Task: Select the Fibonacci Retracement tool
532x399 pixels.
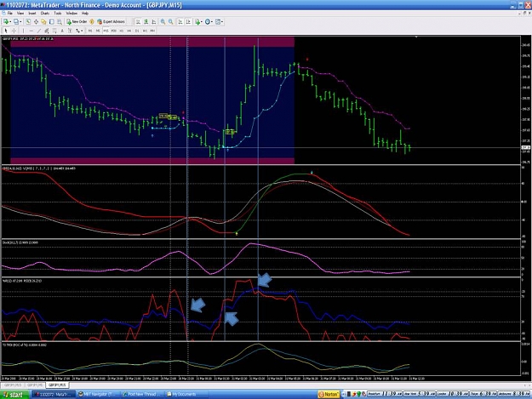Action: pos(54,31)
